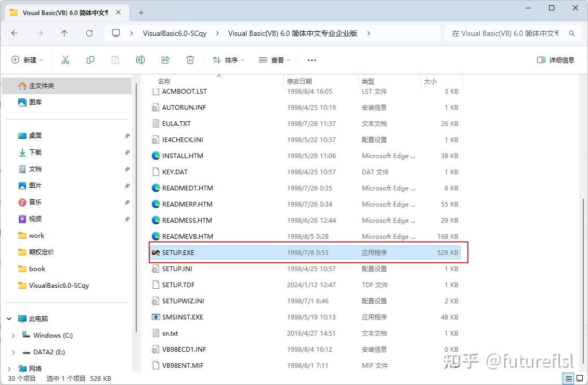Switch to large icons view in status bar
Screen dimensions: 588x385
(x=579, y=378)
